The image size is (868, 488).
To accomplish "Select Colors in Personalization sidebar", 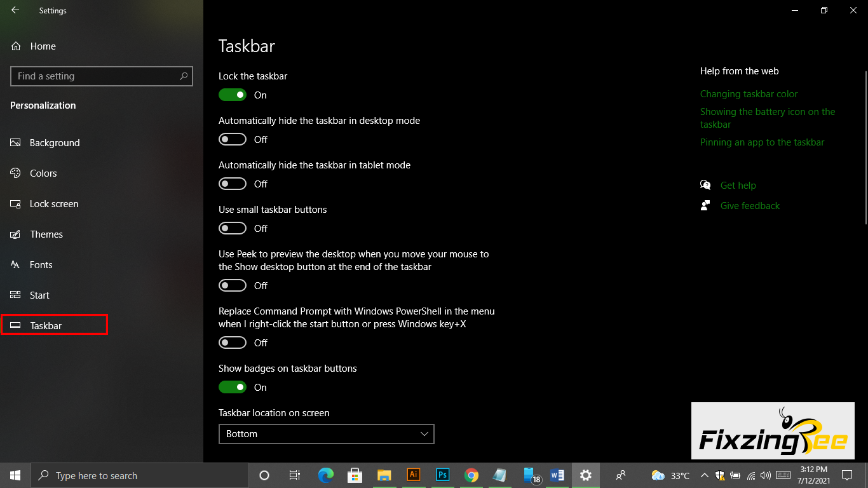I will [x=43, y=173].
